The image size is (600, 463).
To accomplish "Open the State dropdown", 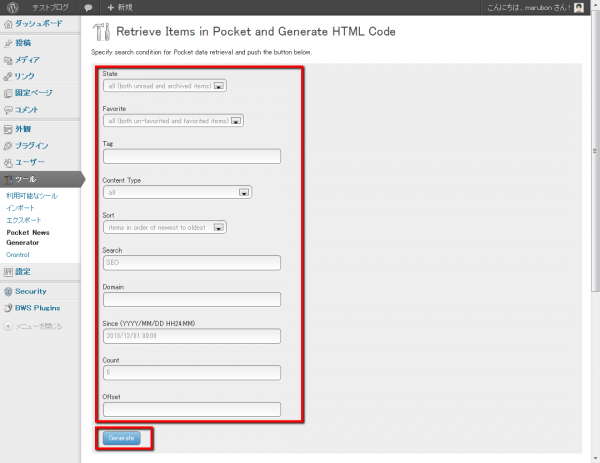I will coord(165,86).
